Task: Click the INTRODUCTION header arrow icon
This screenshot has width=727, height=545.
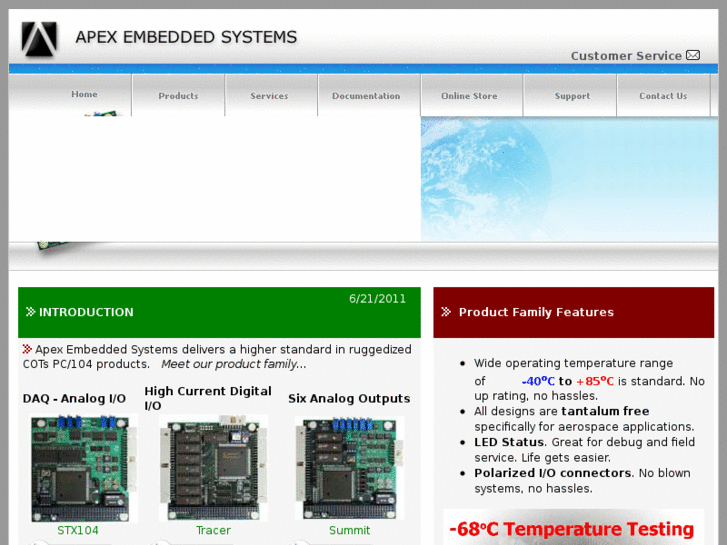Action: (x=31, y=312)
